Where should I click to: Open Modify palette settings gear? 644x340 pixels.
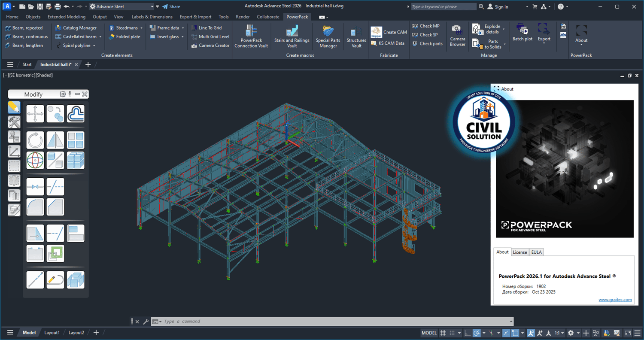point(63,94)
